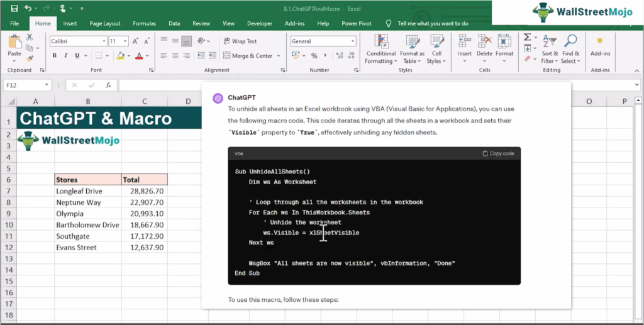Open the fill color dropdown arrow
This screenshot has width=644, height=325.
pos(129,55)
